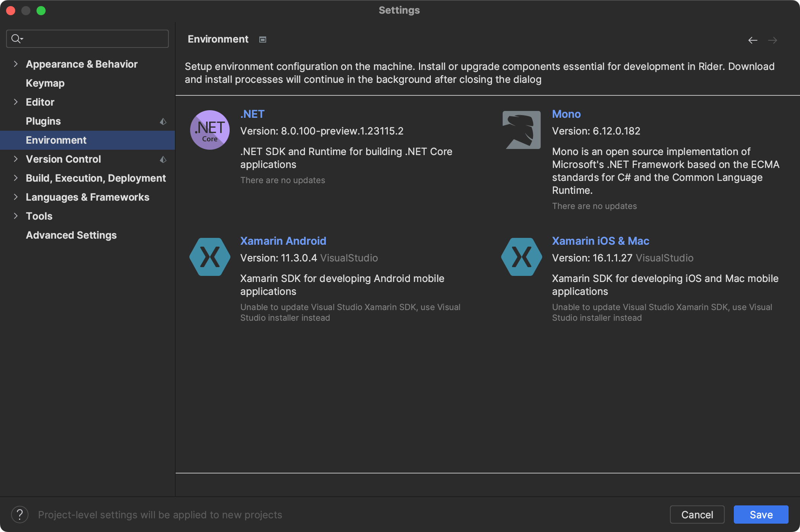Go back using the left arrow
Viewport: 800px width, 532px height.
(753, 40)
